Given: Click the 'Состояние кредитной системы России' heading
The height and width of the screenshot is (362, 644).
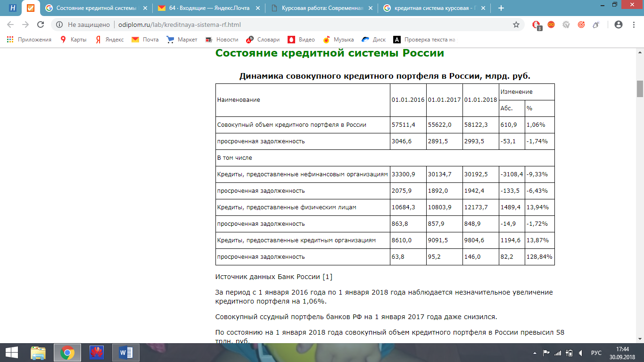Looking at the screenshot, I should click(330, 53).
